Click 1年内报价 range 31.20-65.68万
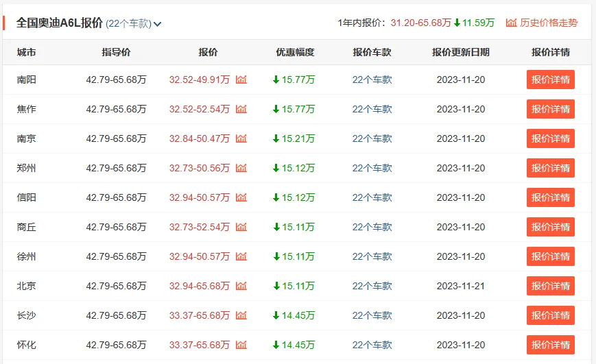 click(x=421, y=23)
